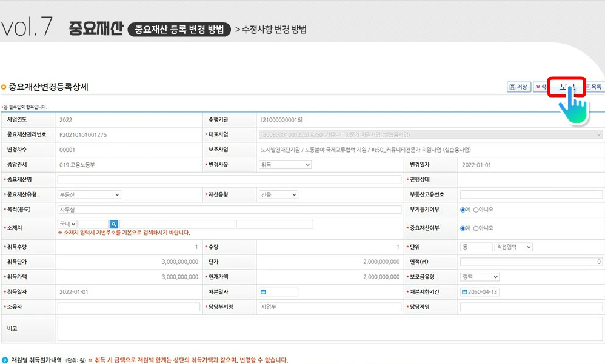Click the 부동산고유번호 input field
The image size is (605, 364).
(x=531, y=195)
